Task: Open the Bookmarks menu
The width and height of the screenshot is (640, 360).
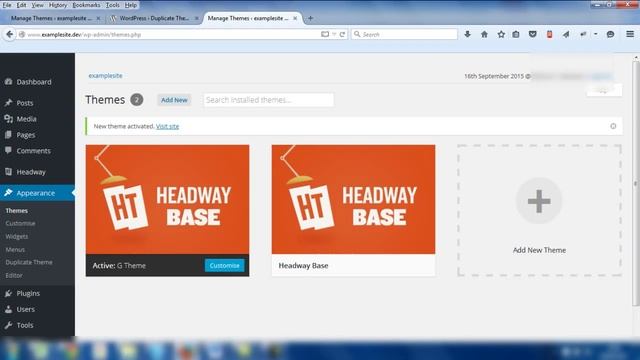Action: pos(86,5)
